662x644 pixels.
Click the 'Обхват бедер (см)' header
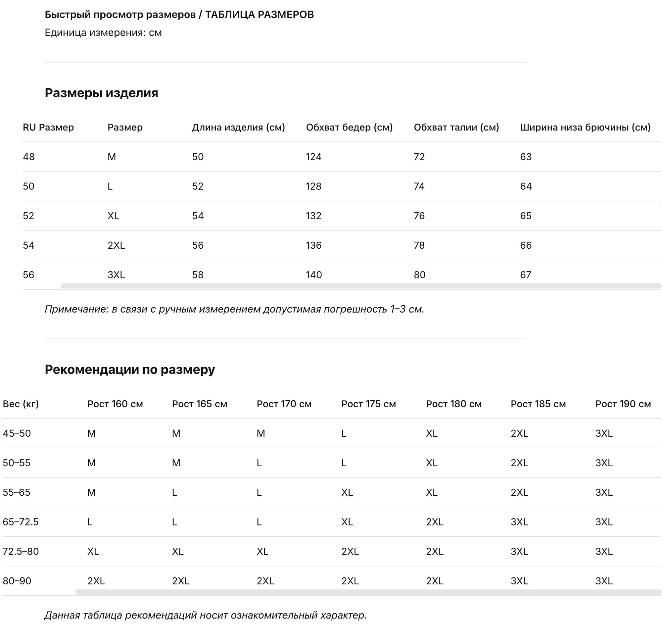click(349, 127)
